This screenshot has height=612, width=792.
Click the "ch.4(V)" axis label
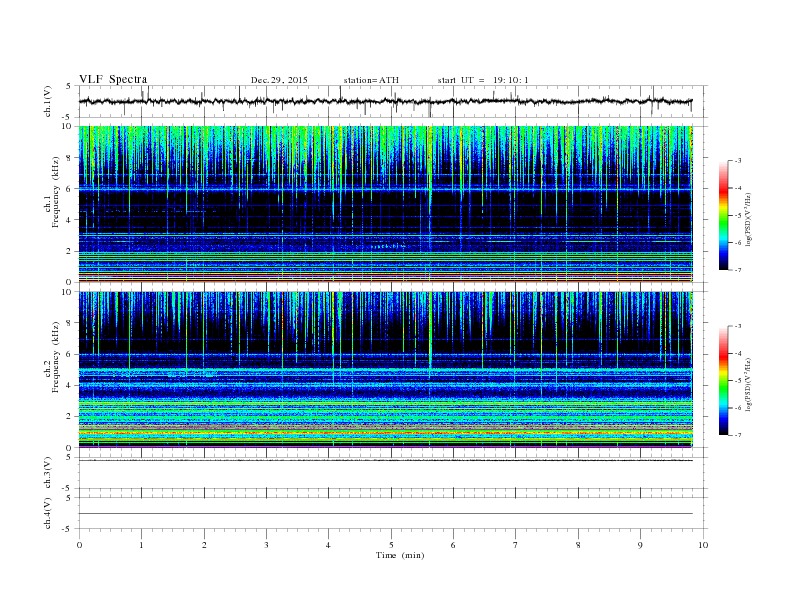[48, 513]
